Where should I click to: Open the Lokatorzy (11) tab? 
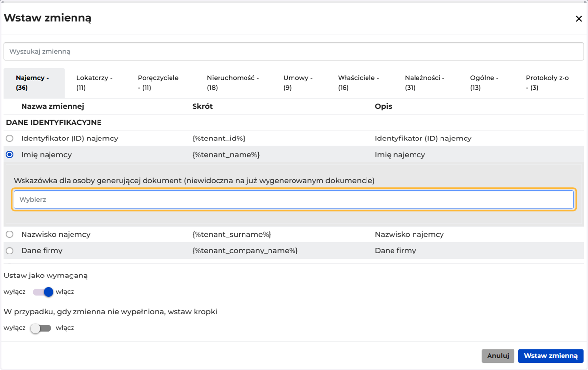pos(95,83)
